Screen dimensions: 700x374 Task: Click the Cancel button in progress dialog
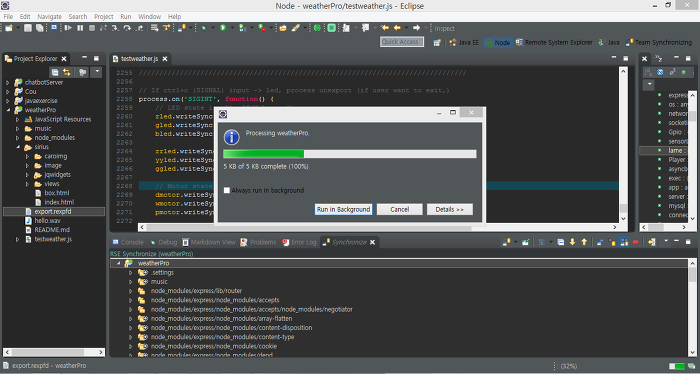click(x=400, y=209)
